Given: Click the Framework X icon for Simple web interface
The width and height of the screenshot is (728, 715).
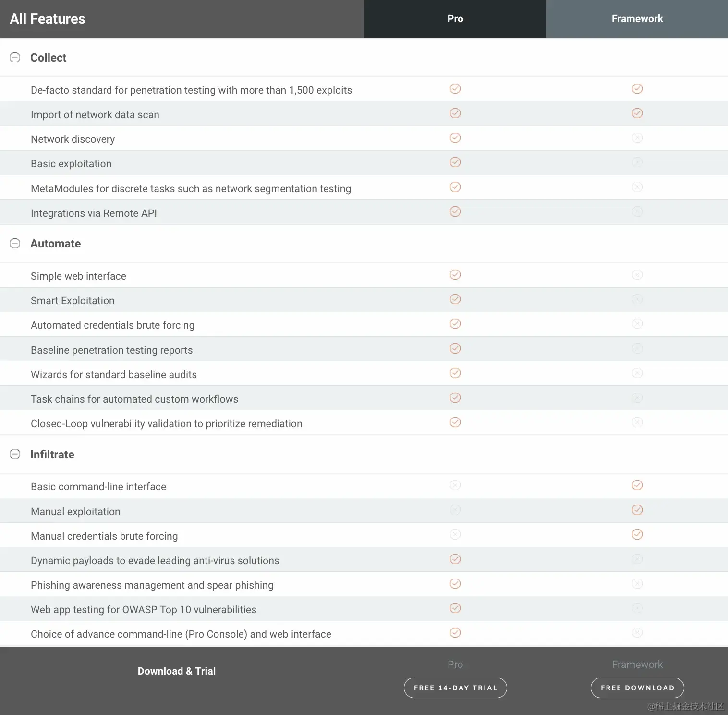Looking at the screenshot, I should (x=637, y=274).
